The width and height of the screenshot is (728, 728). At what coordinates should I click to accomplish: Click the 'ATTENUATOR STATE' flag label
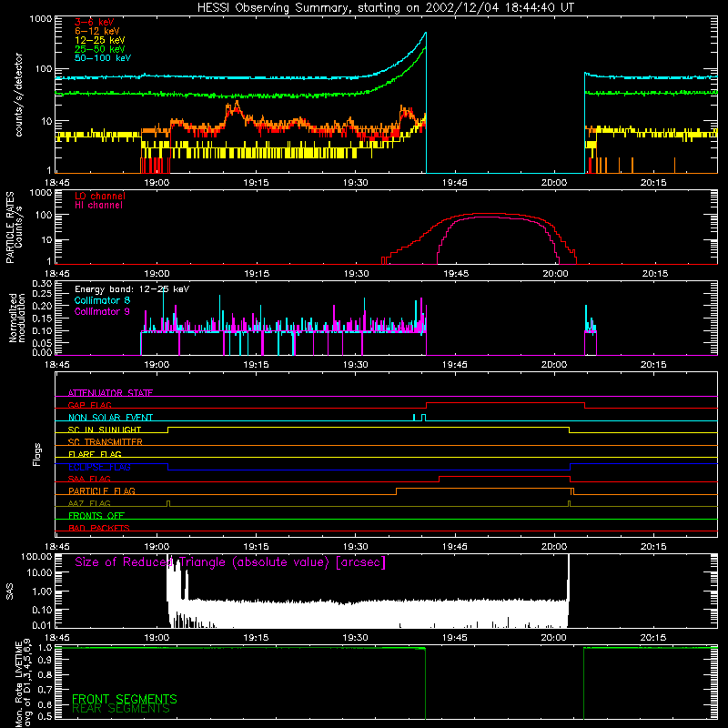click(x=110, y=393)
